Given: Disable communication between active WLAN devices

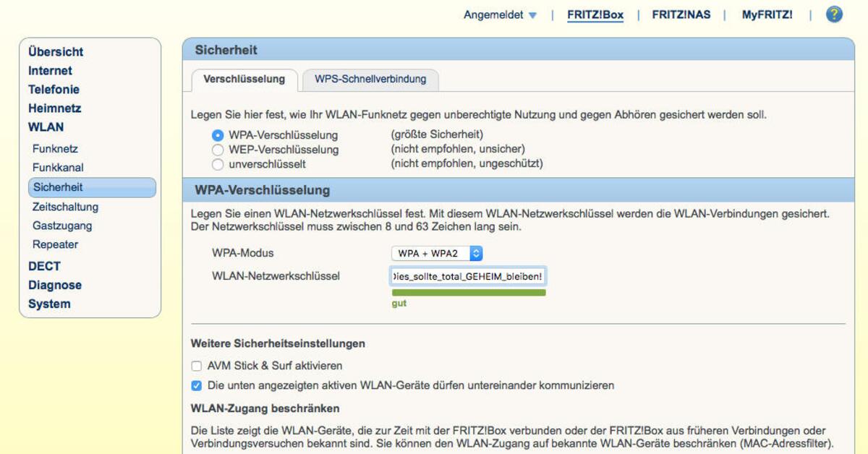Looking at the screenshot, I should 196,385.
